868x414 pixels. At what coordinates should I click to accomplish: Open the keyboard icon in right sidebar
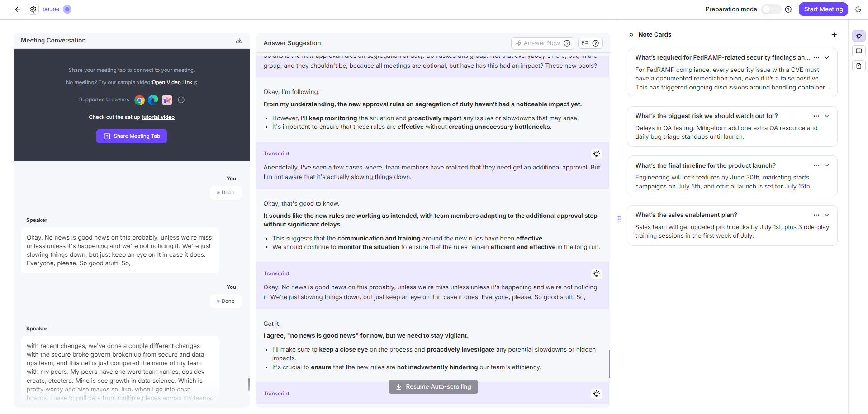pyautogui.click(x=859, y=51)
